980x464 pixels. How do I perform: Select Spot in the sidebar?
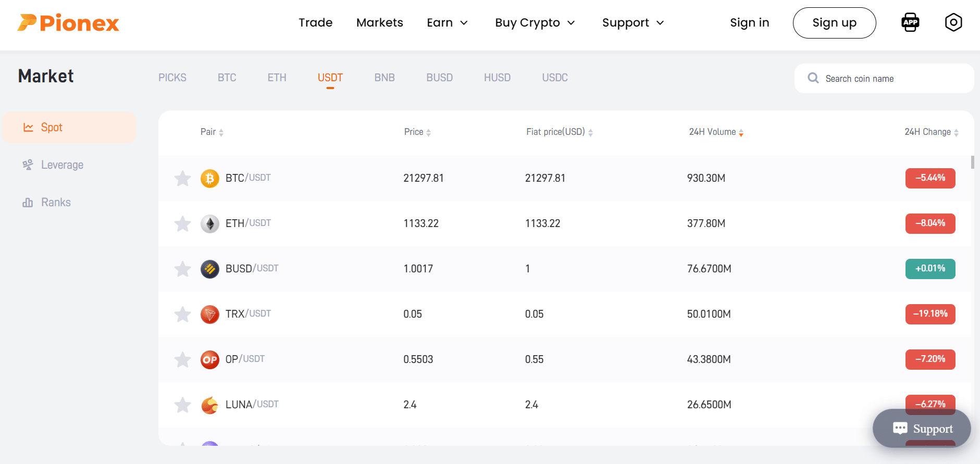click(x=69, y=128)
